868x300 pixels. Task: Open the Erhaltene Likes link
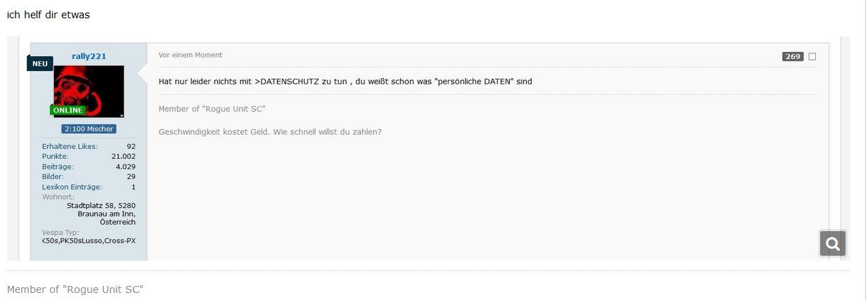[x=70, y=146]
